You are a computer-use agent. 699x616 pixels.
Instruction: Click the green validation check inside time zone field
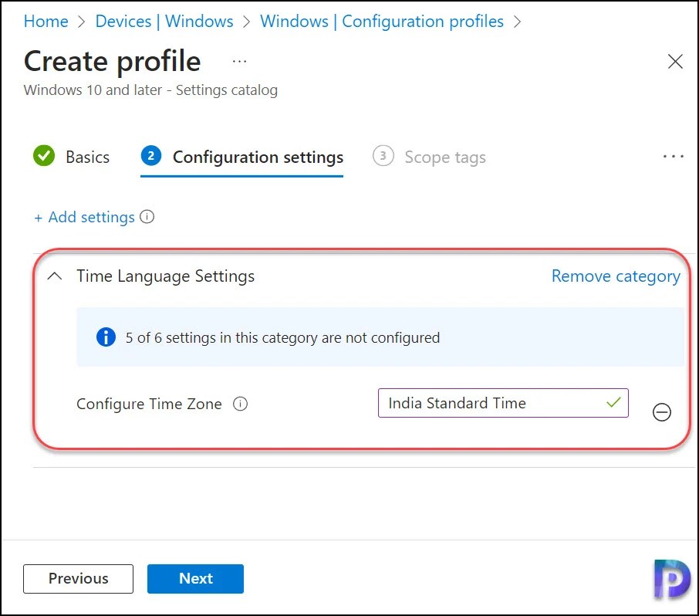[613, 403]
